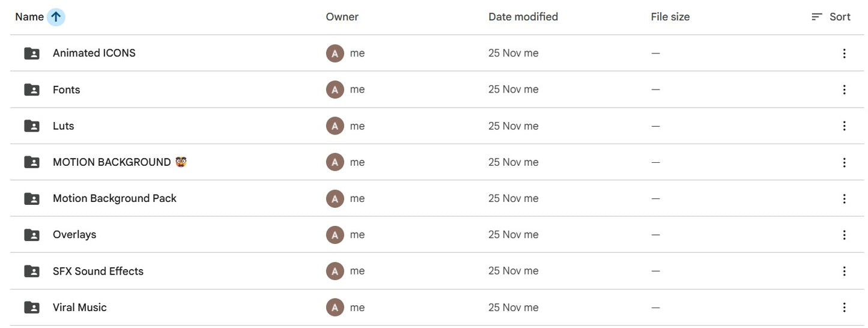Click the Fonts shared folder icon
This screenshot has height=328, width=868.
(32, 90)
